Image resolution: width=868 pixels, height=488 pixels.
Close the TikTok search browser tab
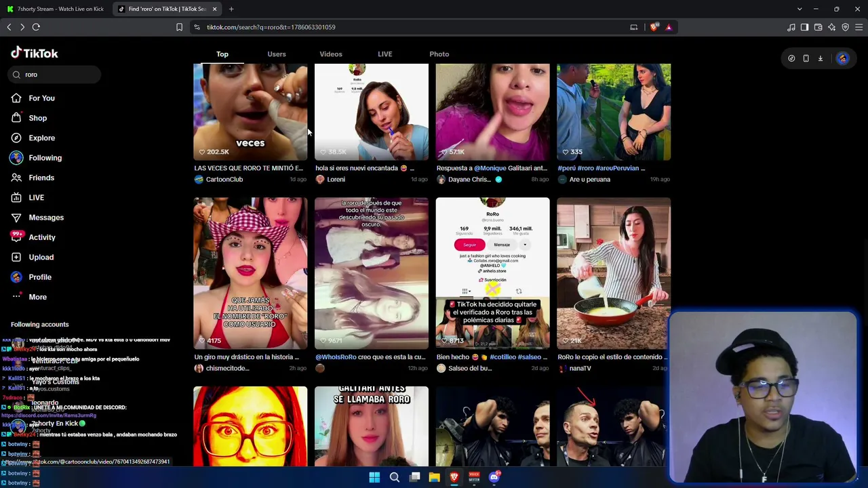214,9
